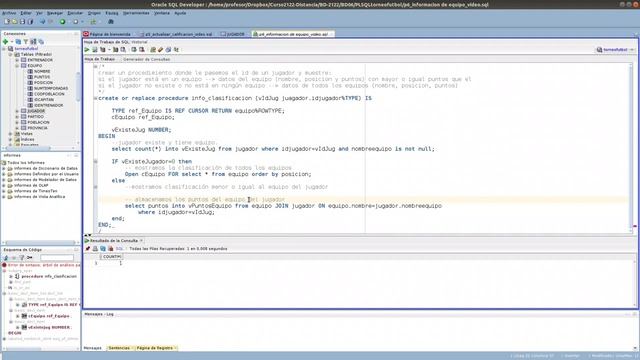This screenshot has height=360, width=640.
Task: Click the sort icon in Esquema de Código toolbar
Action: tap(6, 258)
